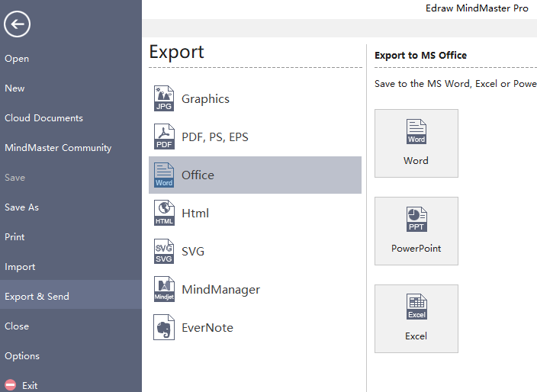The image size is (537, 392).
Task: Pick the SVG export icon
Action: 164,252
